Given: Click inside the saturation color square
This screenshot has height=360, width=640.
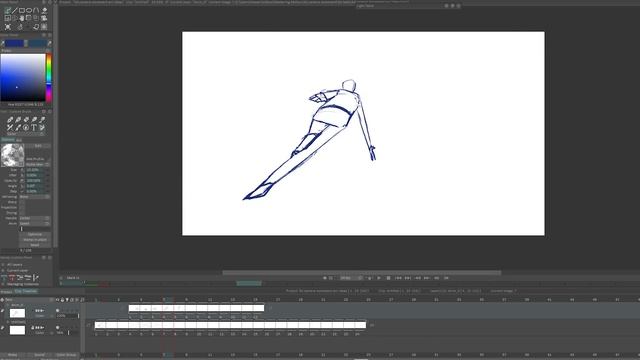Looking at the screenshot, I should (x=23, y=77).
